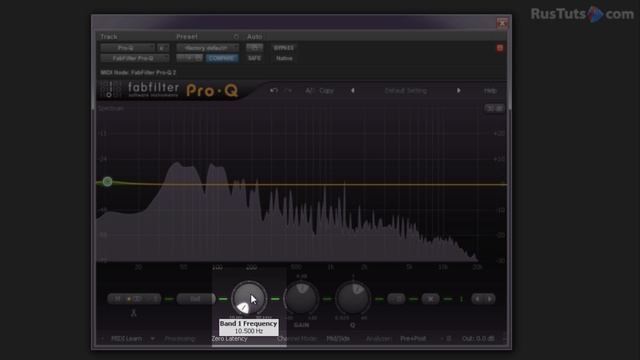Open the FabFilter Pro-Q insert selector
Screen dimensions: 640x360
pos(134,58)
